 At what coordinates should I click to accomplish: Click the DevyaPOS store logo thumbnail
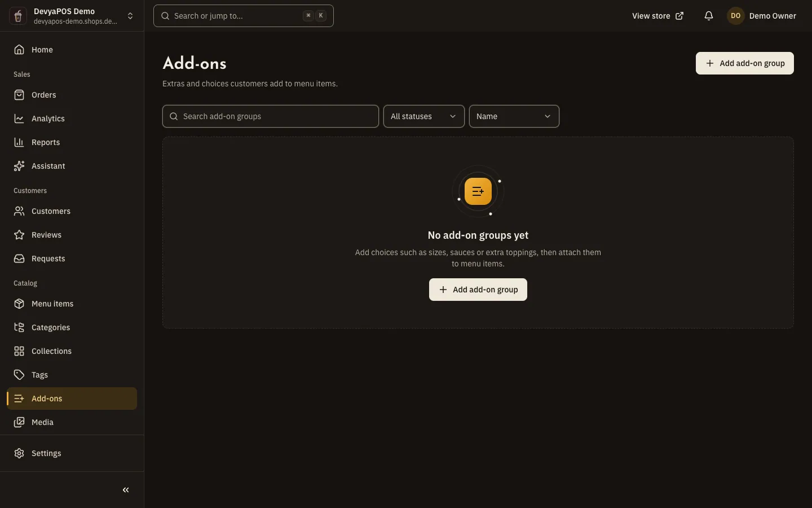tap(18, 16)
